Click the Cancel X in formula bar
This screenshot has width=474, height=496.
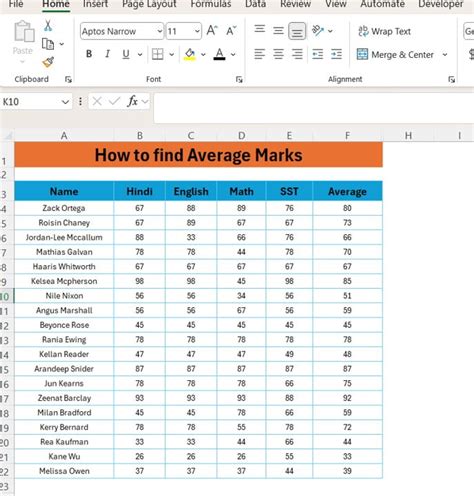click(x=97, y=101)
